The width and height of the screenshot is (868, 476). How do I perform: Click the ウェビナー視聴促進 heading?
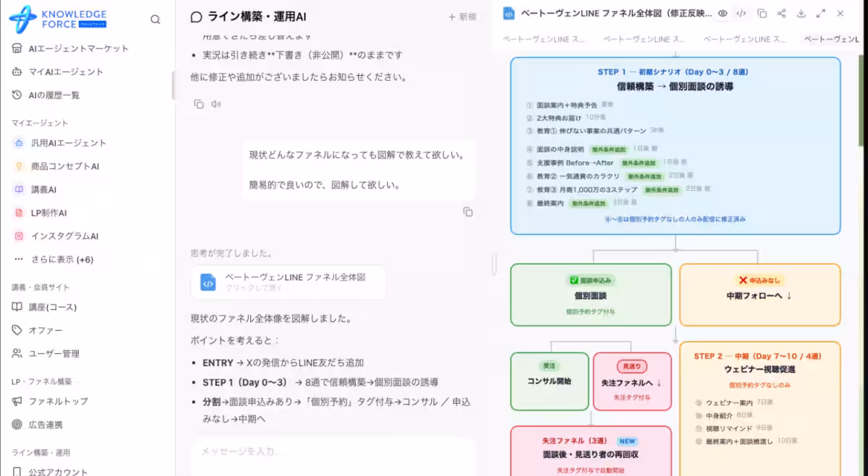coord(759,370)
